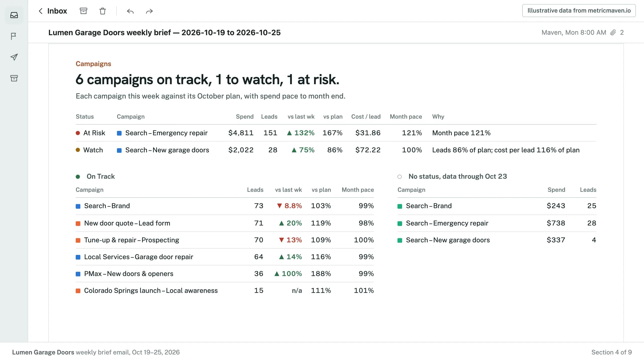Click the 'Cost / lead' column header
This screenshot has height=362, width=644.
[x=366, y=117]
